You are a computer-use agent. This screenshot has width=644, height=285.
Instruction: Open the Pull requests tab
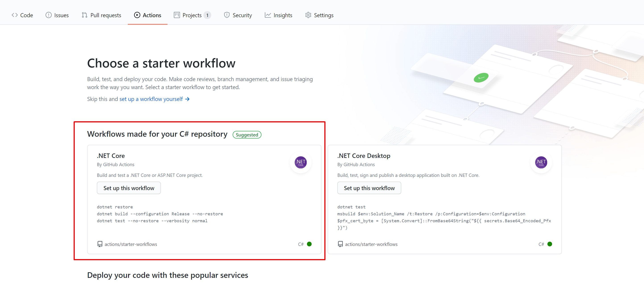(106, 15)
